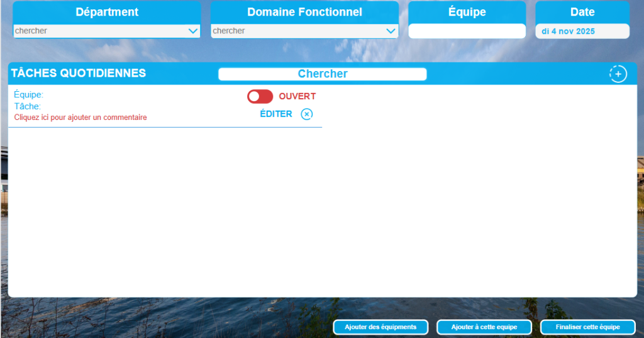Click to add a comment text
The width and height of the screenshot is (644, 338).
[x=80, y=117]
